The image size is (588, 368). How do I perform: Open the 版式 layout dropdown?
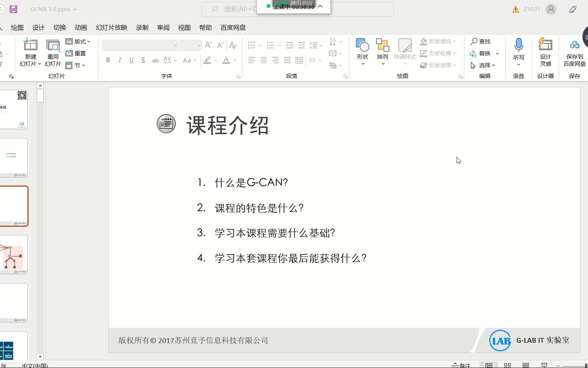click(78, 41)
